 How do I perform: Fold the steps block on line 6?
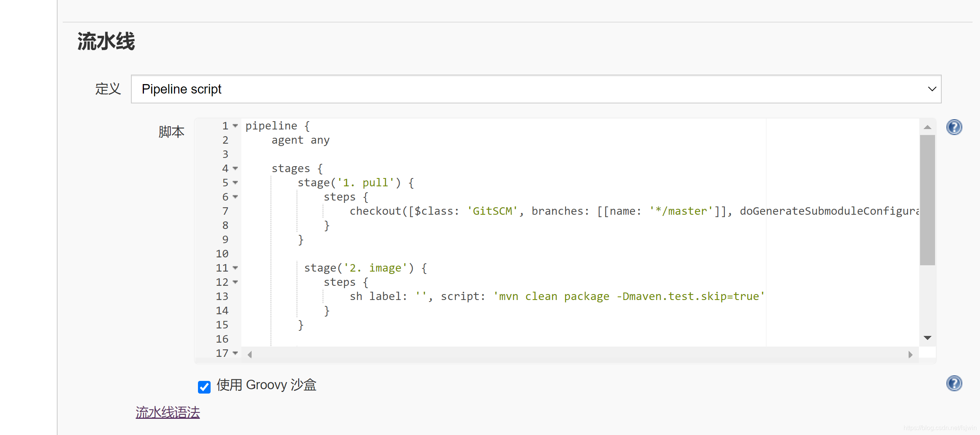click(235, 197)
